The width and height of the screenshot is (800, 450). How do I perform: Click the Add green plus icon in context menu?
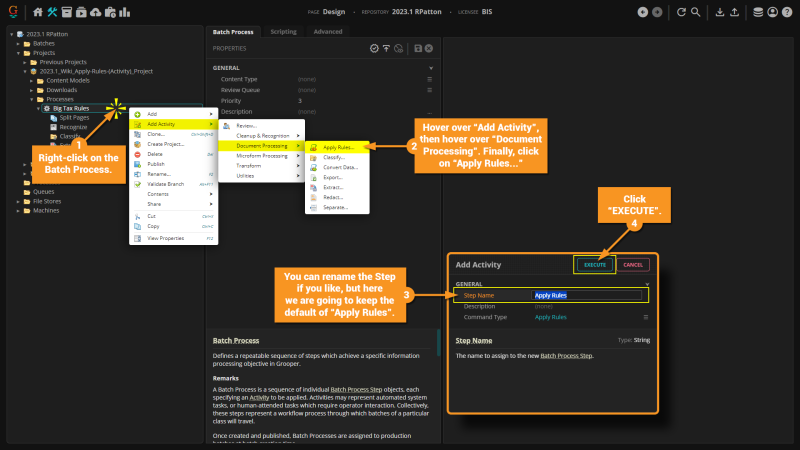coord(137,114)
